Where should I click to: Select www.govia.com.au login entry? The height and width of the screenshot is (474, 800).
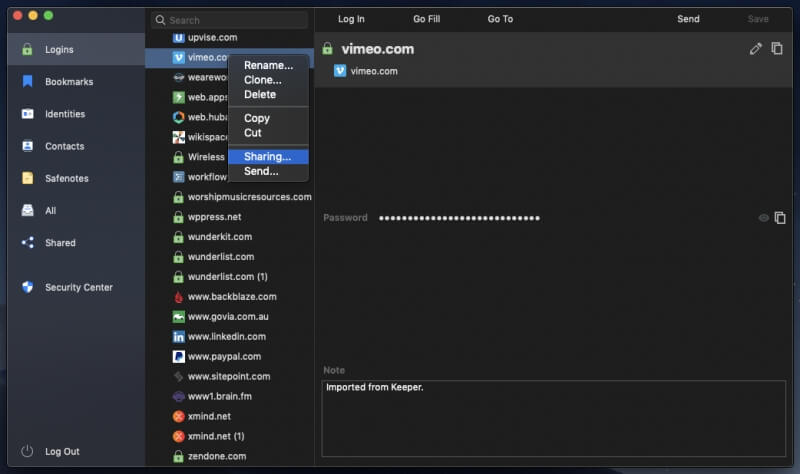230,316
